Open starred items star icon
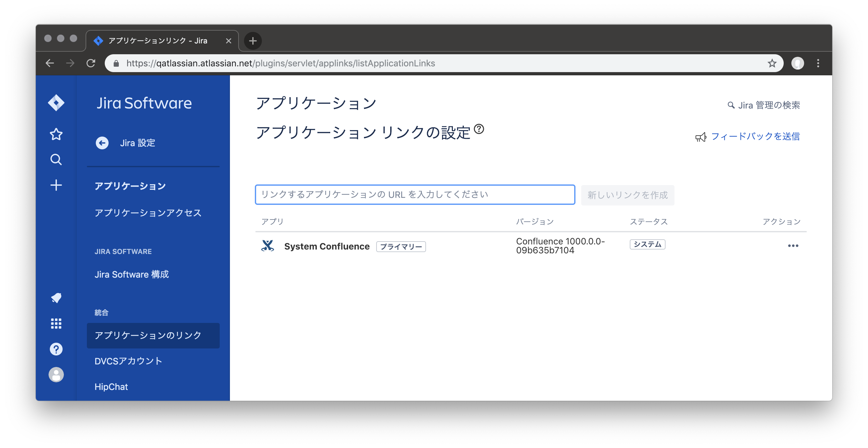Viewport: 868px width, 448px height. [56, 134]
